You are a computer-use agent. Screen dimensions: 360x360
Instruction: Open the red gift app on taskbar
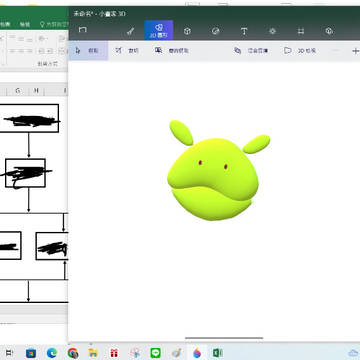[x=114, y=353]
